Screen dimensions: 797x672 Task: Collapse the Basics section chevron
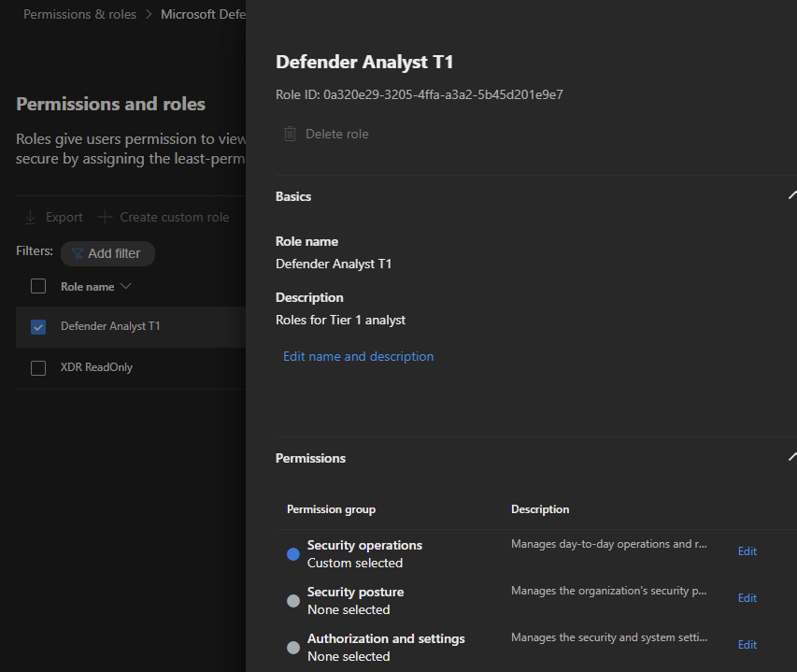pos(792,194)
